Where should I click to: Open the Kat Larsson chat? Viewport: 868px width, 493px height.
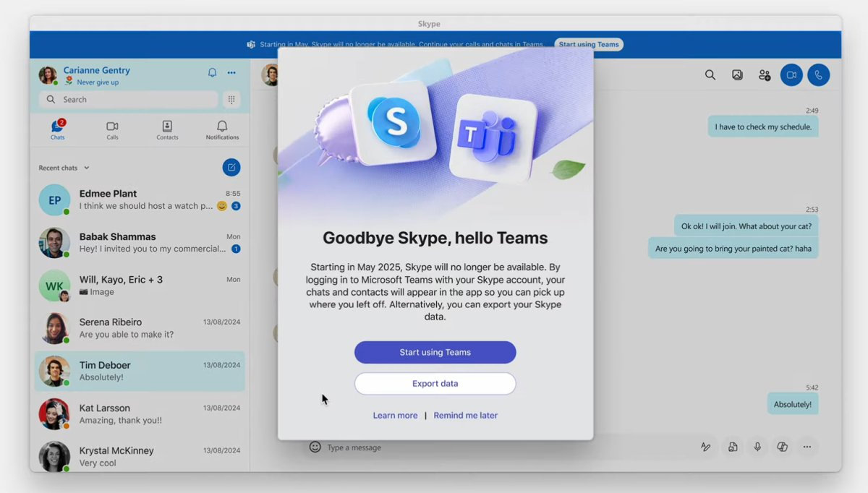(140, 413)
